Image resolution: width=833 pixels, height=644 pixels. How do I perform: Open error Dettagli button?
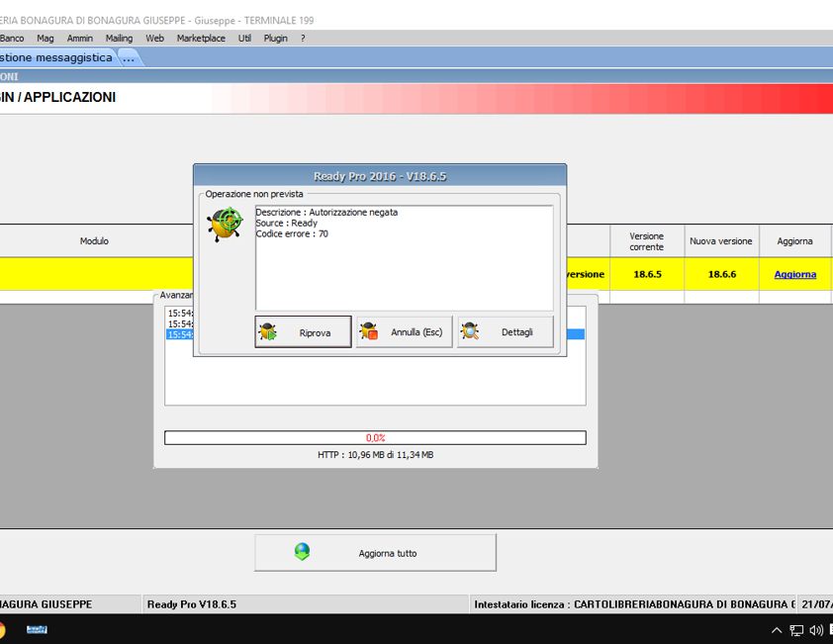point(506,332)
